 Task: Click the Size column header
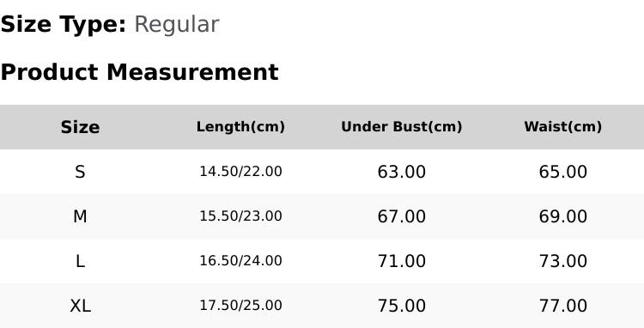[x=80, y=127]
